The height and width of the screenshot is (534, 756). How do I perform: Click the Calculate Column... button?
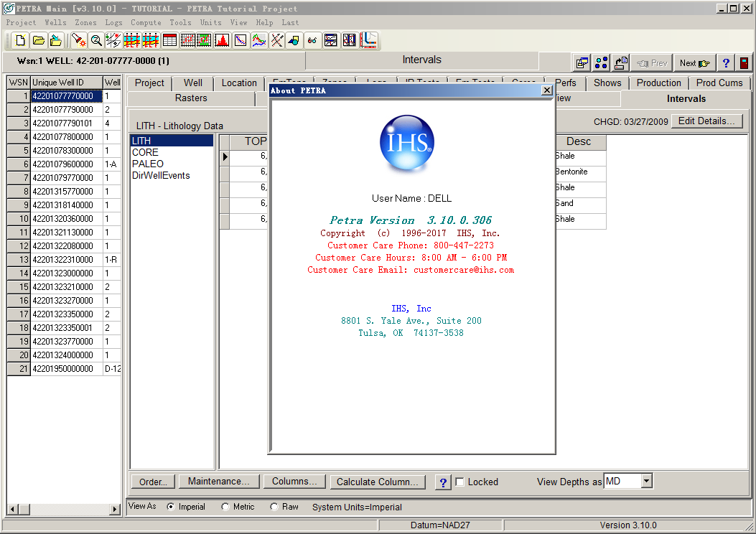[x=378, y=482]
